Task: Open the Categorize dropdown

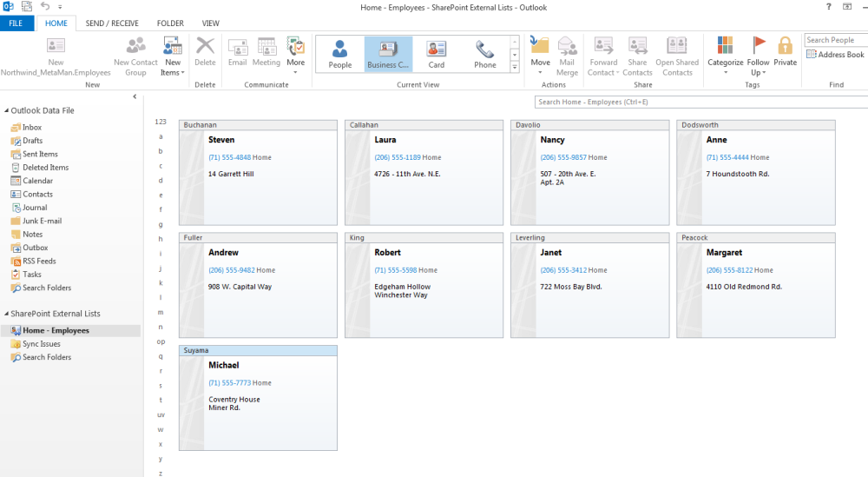Action: 725,56
